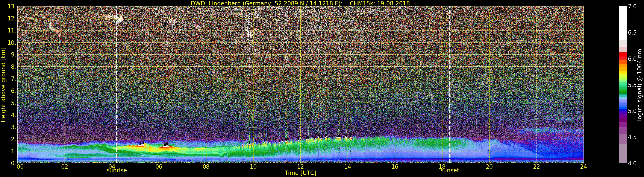This screenshot has height=177, width=644.
Task: Click the '5.5' colorbar tick label
Action: (632, 85)
